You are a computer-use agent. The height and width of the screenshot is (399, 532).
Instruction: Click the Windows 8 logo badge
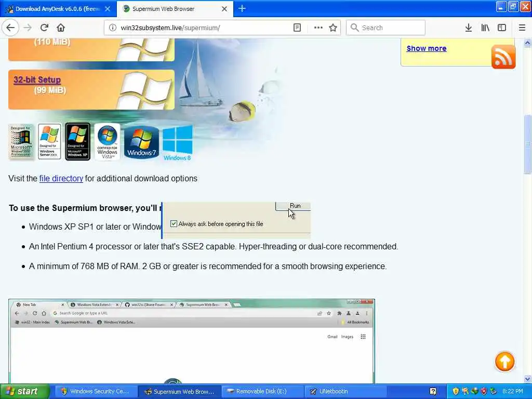point(178,143)
